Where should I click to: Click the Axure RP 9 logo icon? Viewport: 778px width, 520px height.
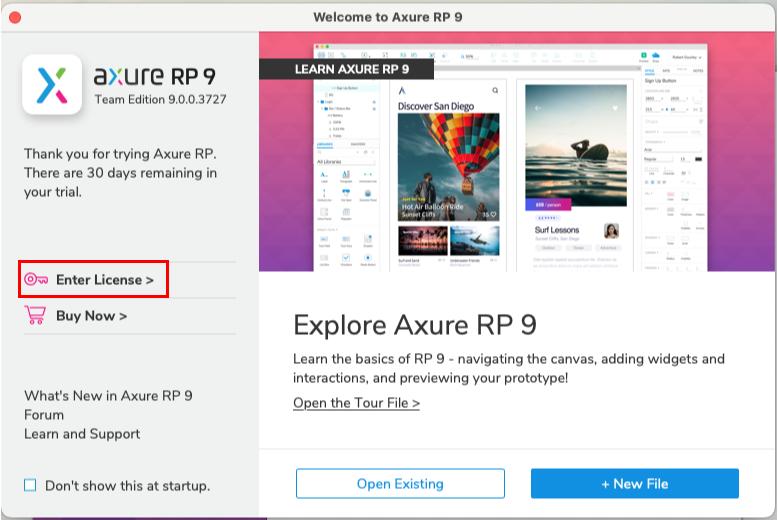coord(52,84)
